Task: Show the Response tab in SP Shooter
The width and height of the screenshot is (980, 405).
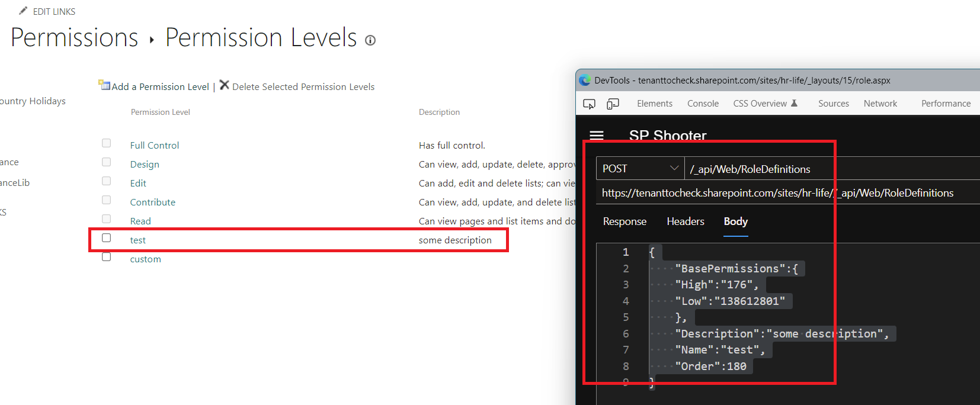Action: (624, 221)
